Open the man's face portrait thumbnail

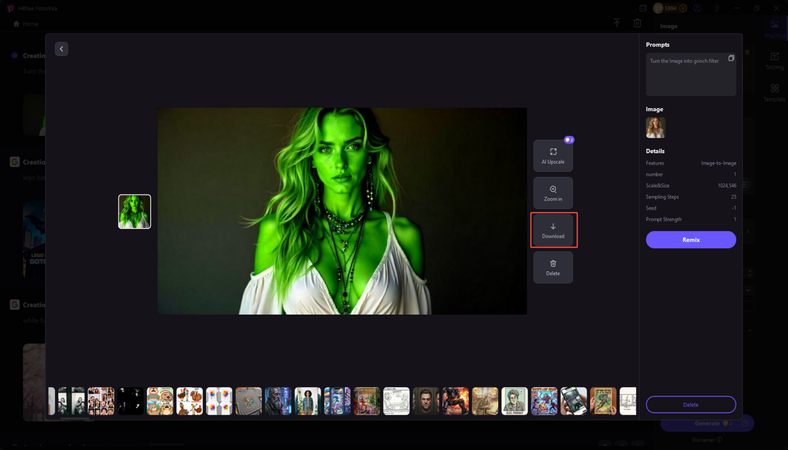[x=426, y=401]
